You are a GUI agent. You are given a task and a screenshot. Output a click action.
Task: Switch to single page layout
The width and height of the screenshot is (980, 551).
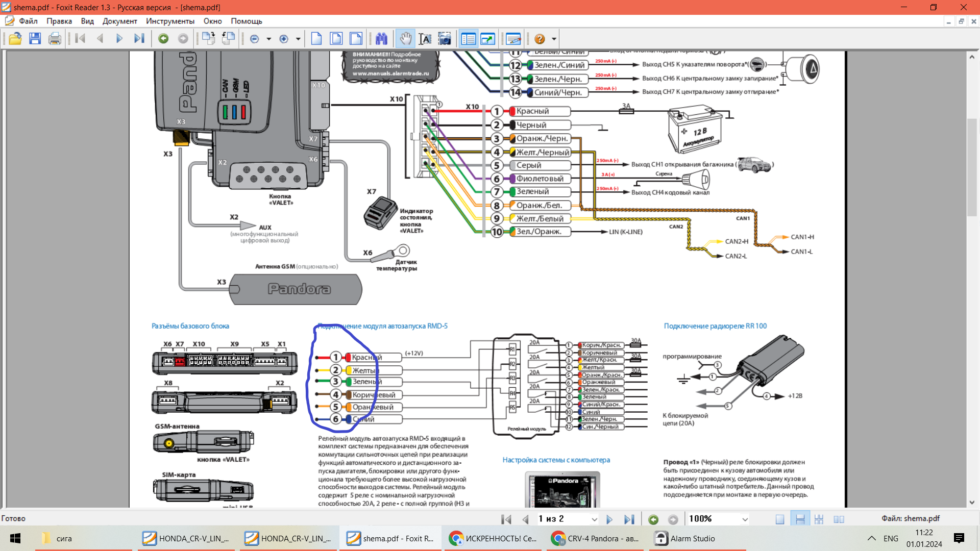coord(780,519)
